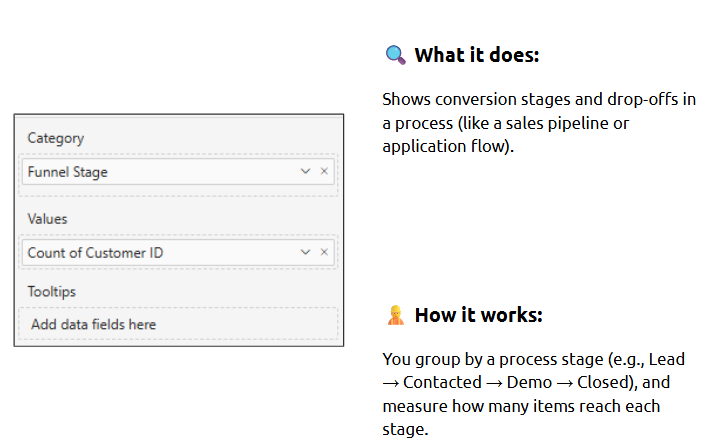Select the Funnel Stage field pill
This screenshot has height=448, width=703.
178,172
